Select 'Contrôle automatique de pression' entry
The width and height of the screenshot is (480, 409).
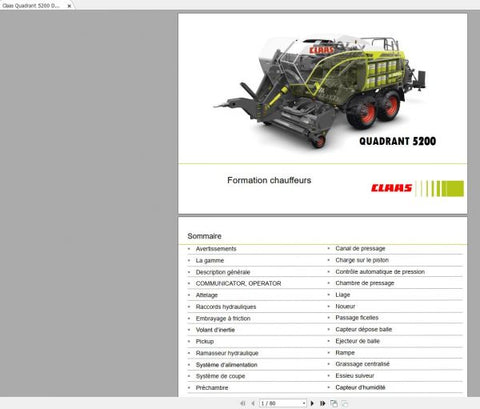click(380, 272)
